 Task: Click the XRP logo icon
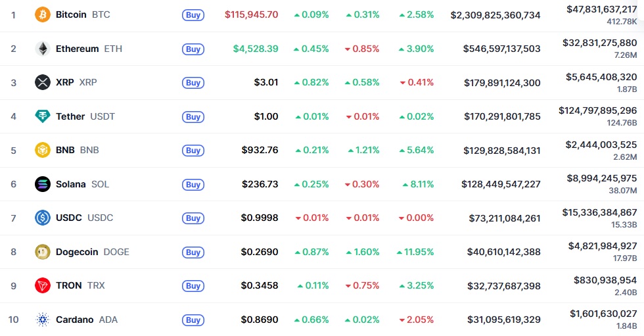click(x=43, y=83)
